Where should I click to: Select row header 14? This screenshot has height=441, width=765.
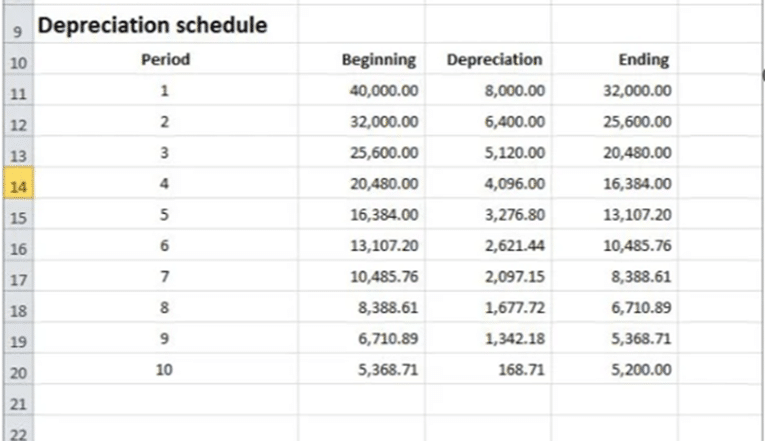point(15,185)
